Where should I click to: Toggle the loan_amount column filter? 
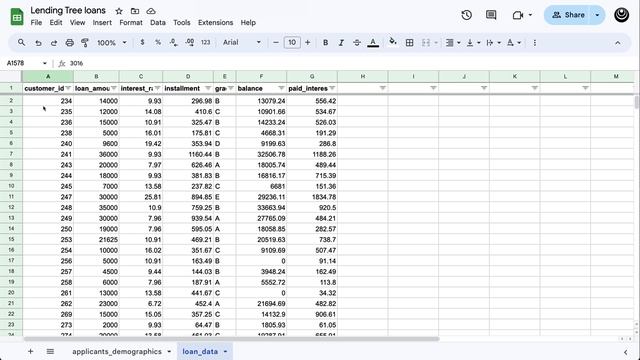114,88
